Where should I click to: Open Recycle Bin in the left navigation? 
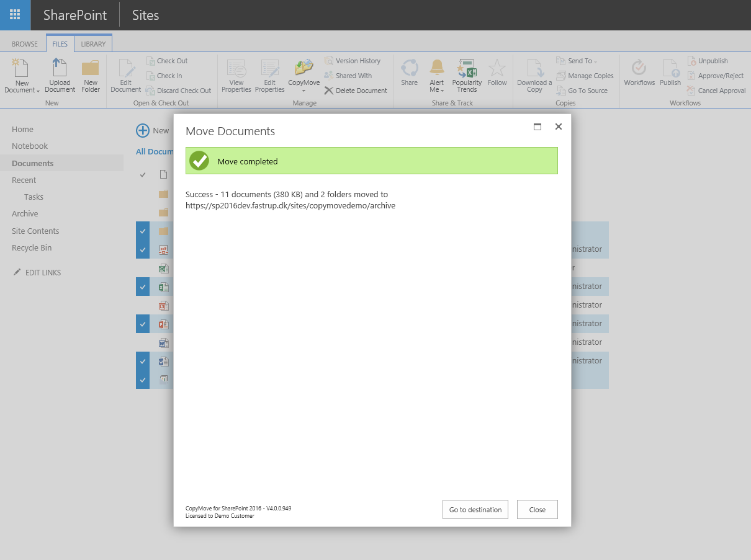pos(32,247)
